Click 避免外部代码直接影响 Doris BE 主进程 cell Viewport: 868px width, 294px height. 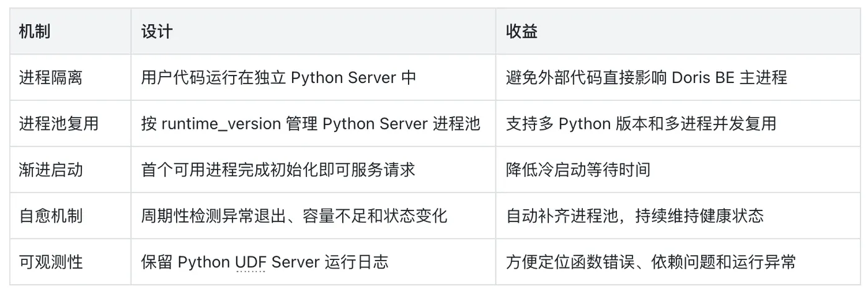click(x=678, y=77)
